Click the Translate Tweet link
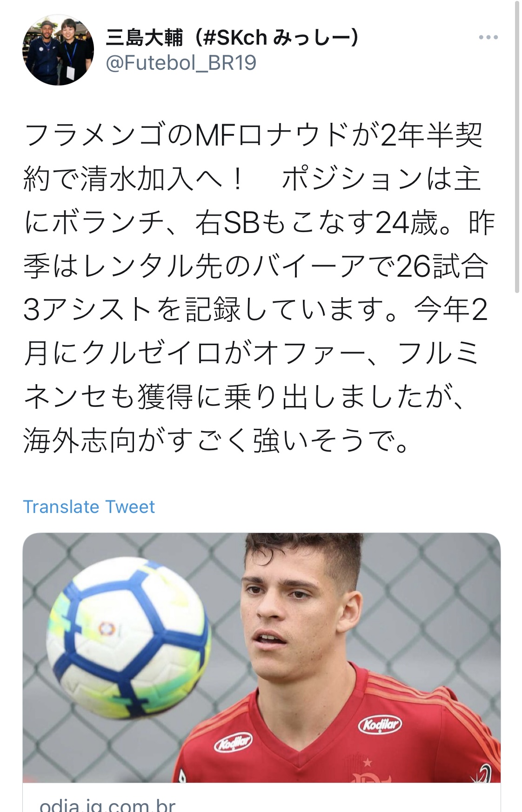 89,506
